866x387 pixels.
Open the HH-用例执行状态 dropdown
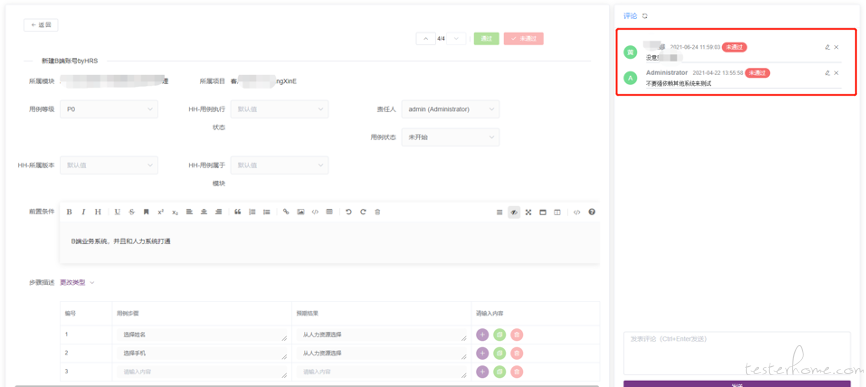point(279,109)
